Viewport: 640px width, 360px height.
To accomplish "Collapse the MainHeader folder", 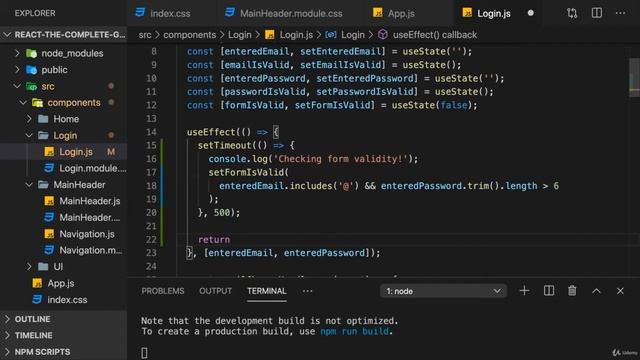I will click(29, 184).
